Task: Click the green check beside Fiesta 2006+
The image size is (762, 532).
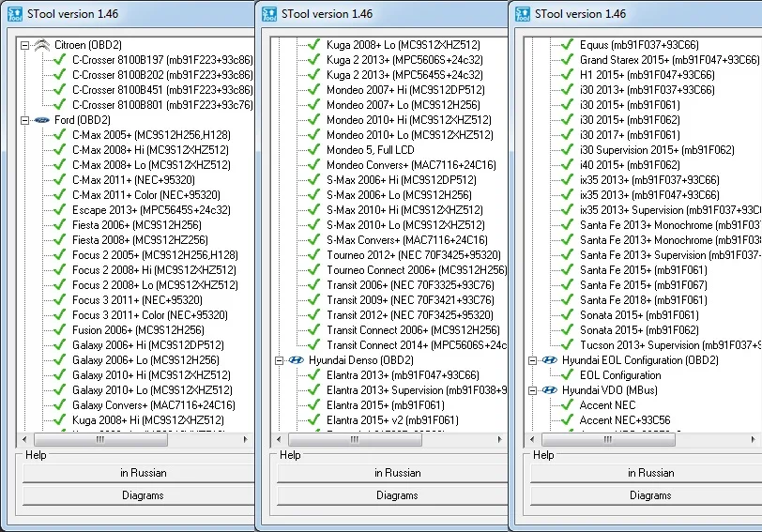Action: (60, 225)
